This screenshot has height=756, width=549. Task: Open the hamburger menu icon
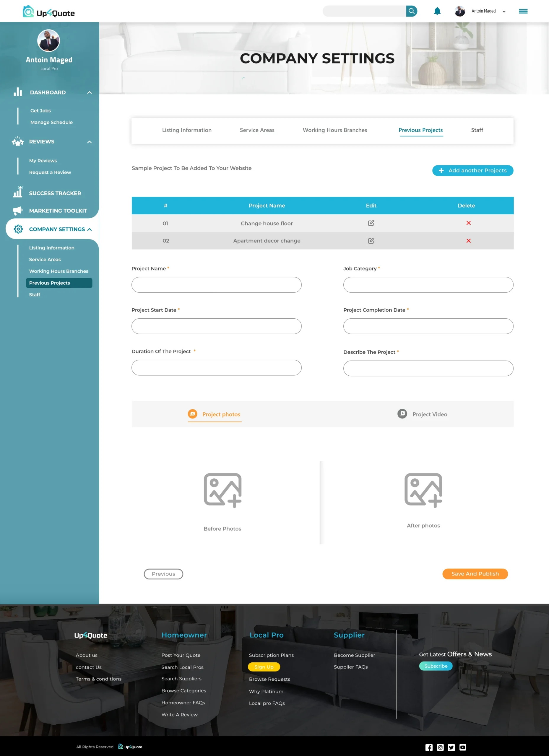[x=523, y=11]
